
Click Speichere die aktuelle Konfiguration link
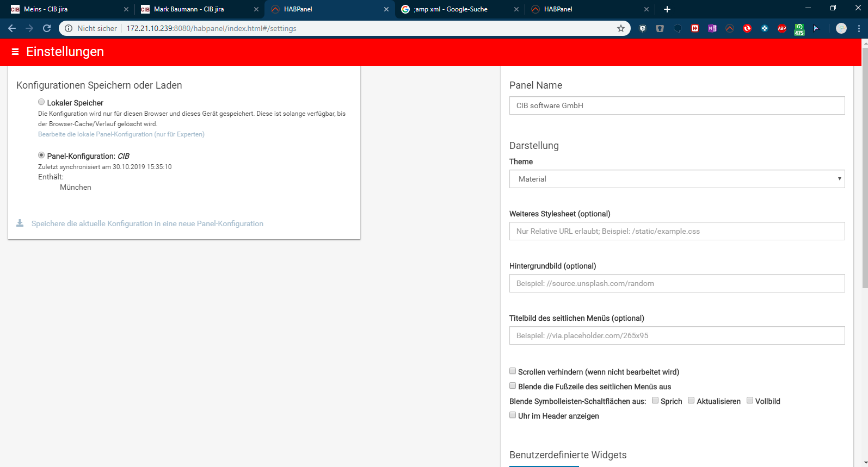point(147,223)
